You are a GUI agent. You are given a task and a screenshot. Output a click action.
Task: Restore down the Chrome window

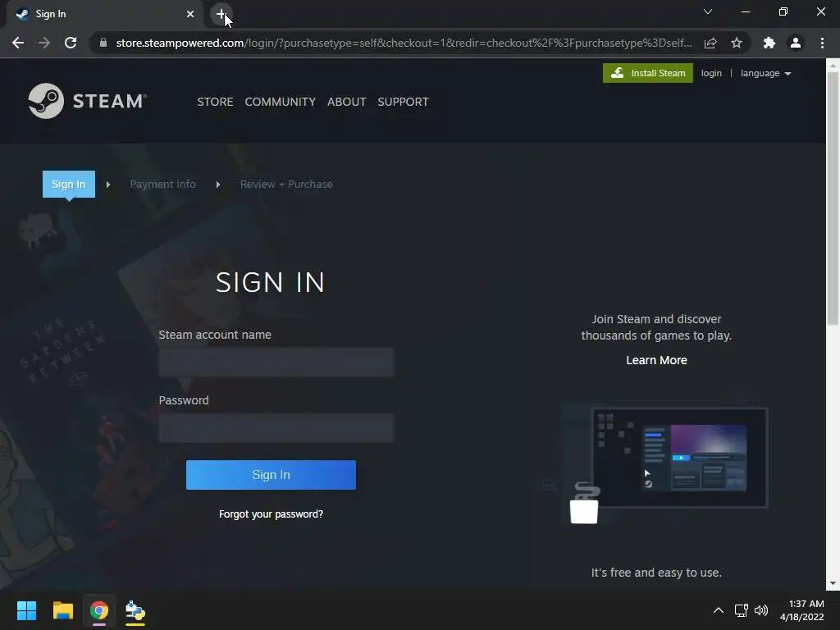pyautogui.click(x=783, y=11)
